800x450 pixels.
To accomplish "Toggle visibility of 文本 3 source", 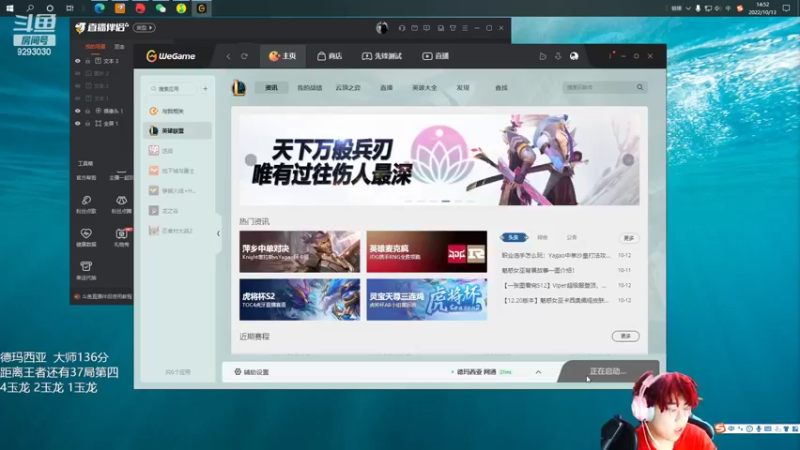I will click(x=78, y=61).
